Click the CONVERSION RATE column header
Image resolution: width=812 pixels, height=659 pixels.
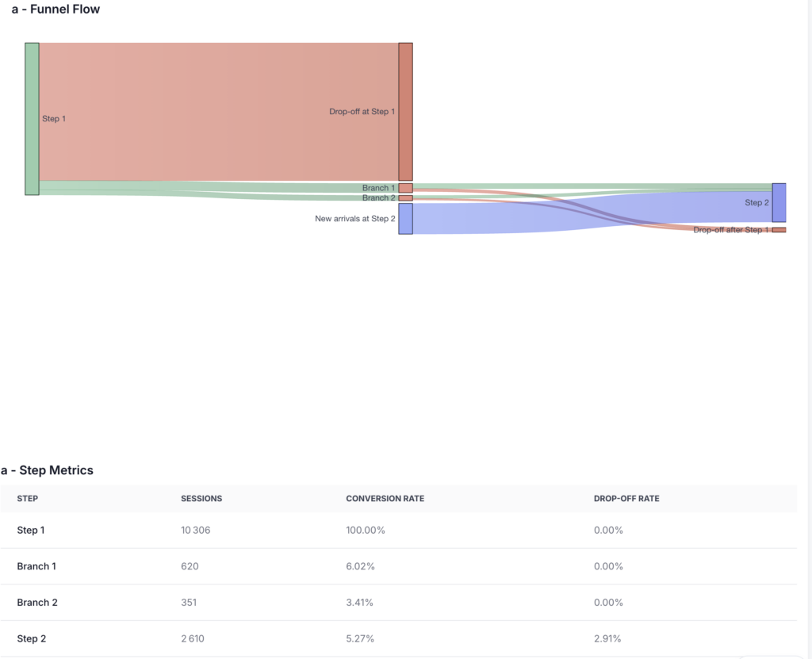click(385, 499)
